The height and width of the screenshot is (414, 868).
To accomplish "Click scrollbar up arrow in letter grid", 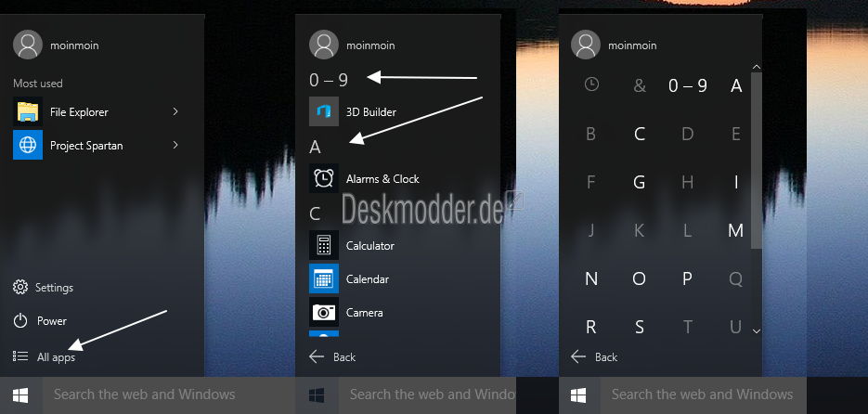I will [x=757, y=67].
